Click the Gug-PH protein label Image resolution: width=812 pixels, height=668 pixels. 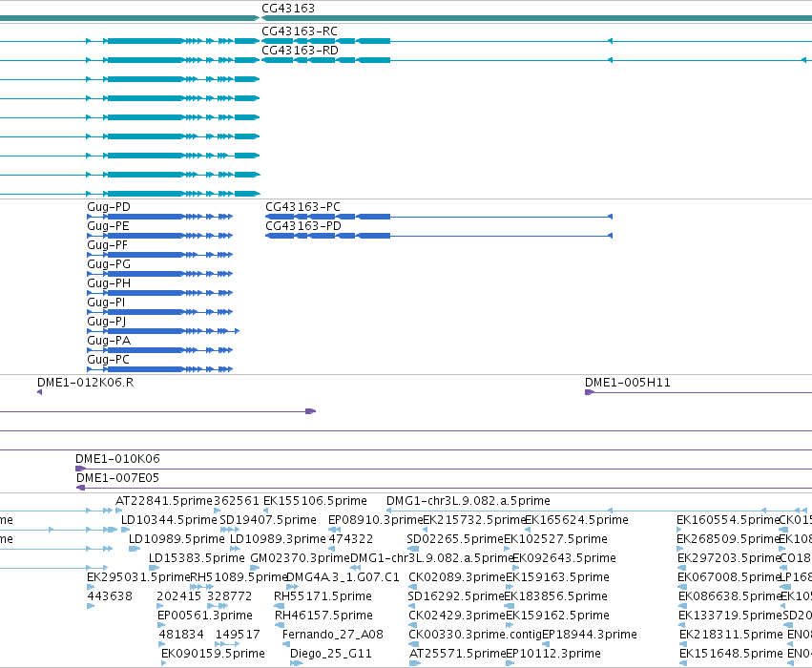[x=109, y=283]
